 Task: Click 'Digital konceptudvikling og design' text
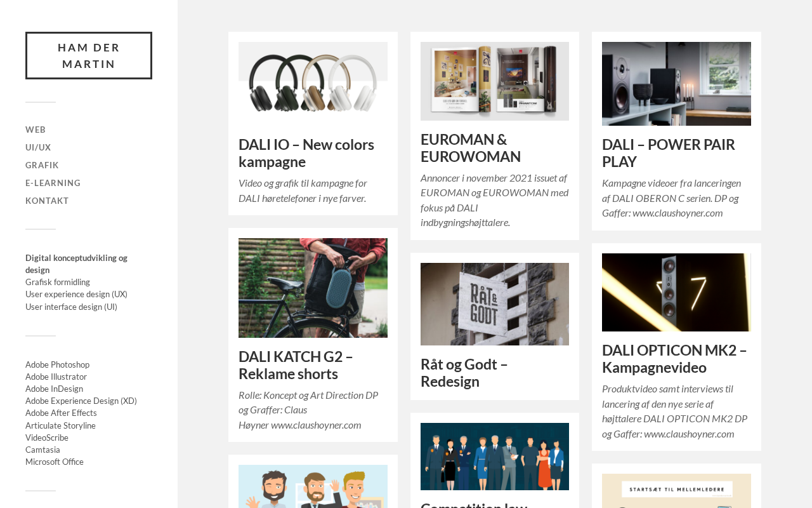pos(76,264)
